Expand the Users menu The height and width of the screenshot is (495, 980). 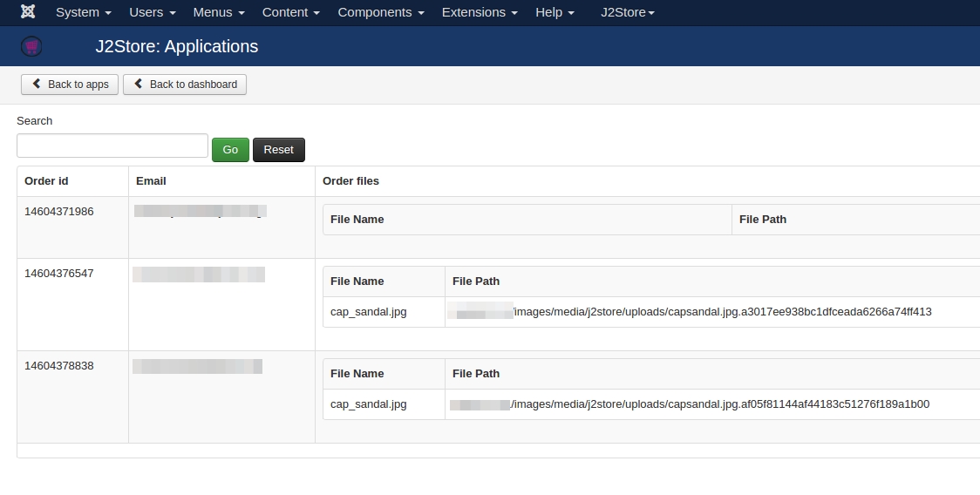click(x=153, y=12)
